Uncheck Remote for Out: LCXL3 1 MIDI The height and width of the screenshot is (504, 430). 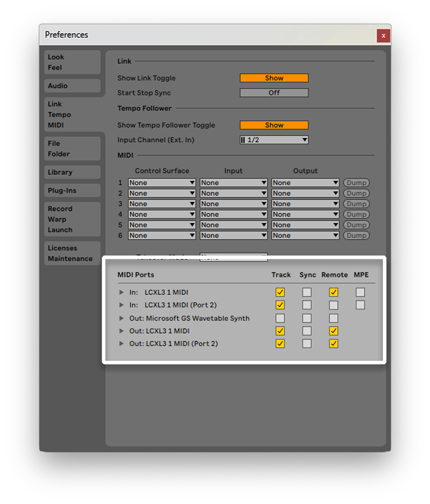point(333,331)
